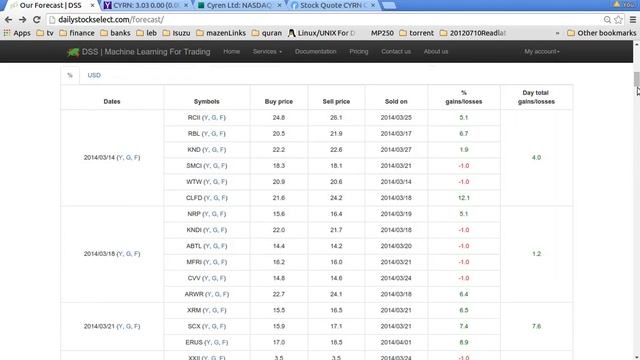Click the scrollbar down arrow
This screenshot has height=360, width=640.
[636, 356]
